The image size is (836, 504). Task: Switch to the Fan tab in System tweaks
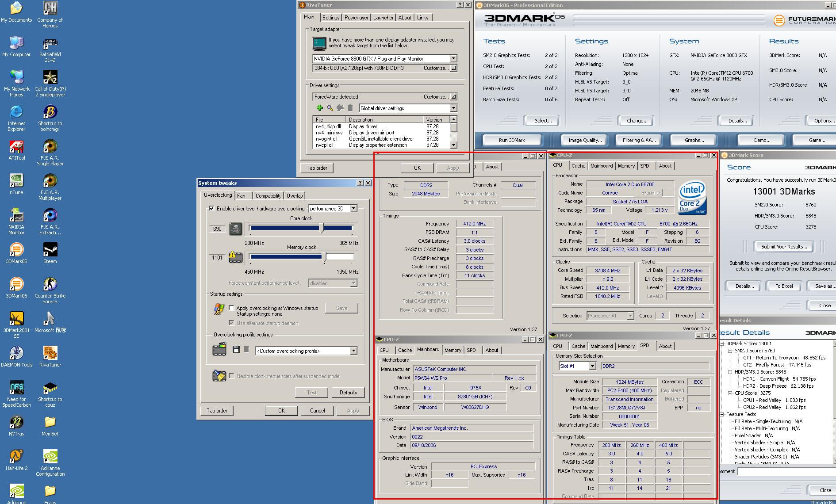(241, 196)
